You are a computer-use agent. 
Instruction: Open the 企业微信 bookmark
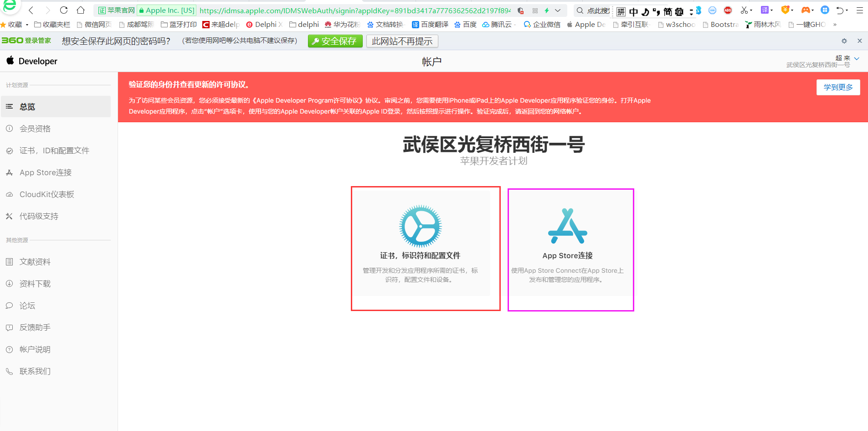click(542, 25)
